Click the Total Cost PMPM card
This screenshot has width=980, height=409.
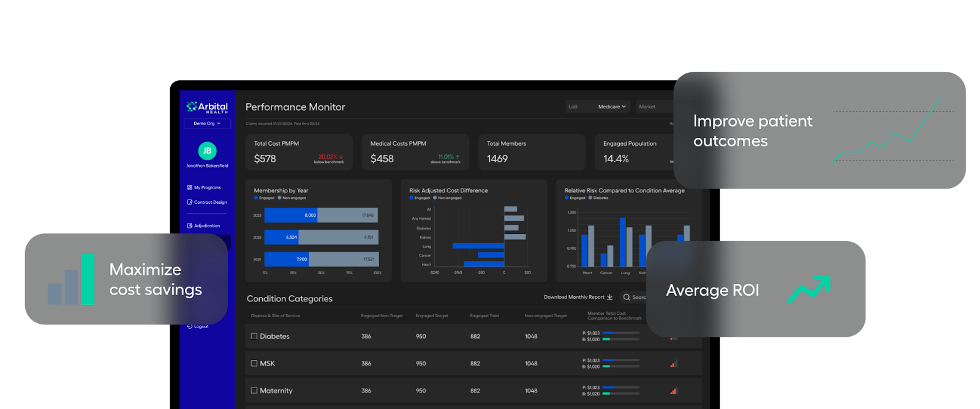pos(299,152)
